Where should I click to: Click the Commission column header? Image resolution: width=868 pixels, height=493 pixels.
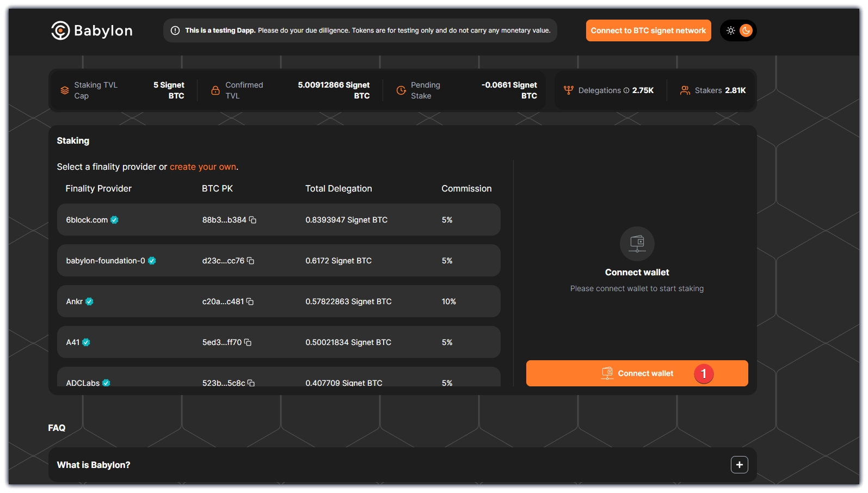pyautogui.click(x=466, y=188)
